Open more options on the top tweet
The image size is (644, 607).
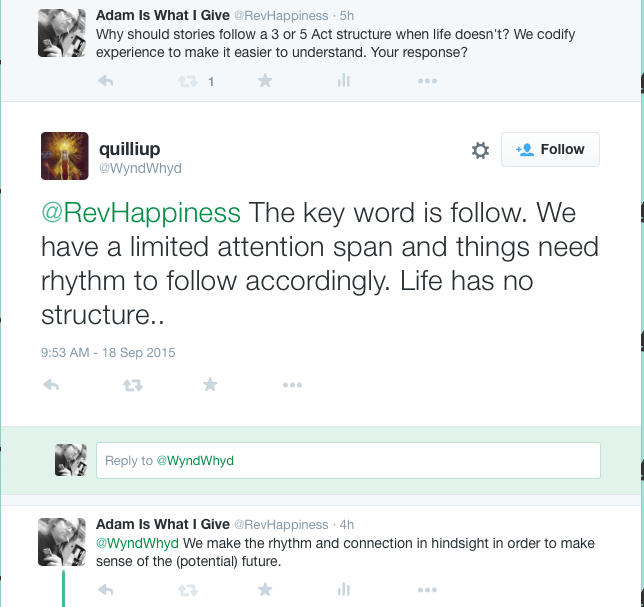click(427, 81)
